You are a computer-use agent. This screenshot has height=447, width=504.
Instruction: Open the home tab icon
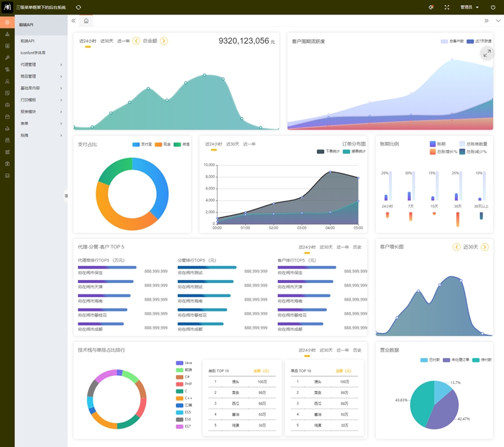click(x=86, y=21)
